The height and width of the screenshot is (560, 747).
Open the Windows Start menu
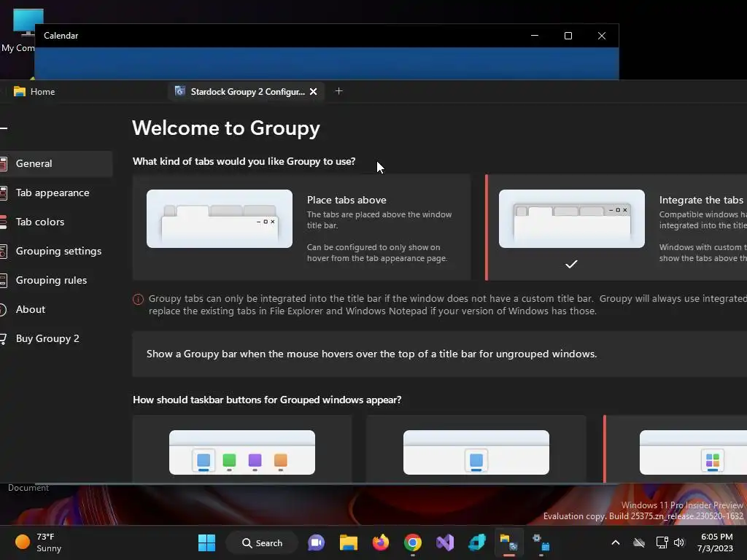point(206,542)
